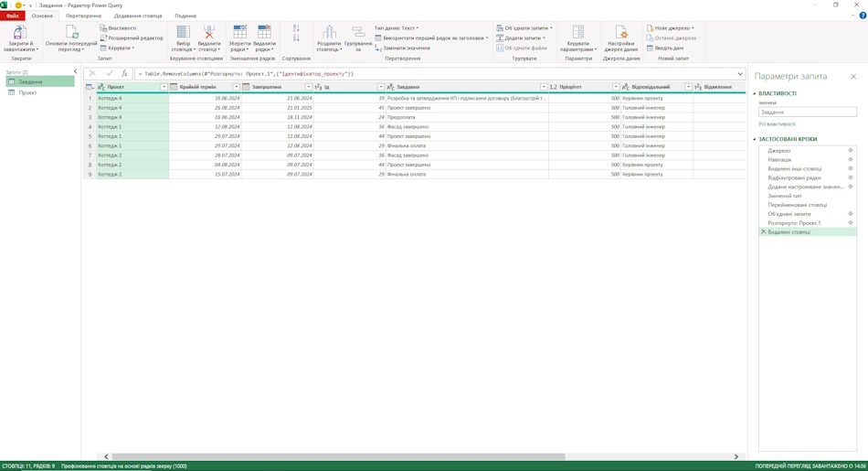Open the Проєкт column filter dropdown
This screenshot has width=868, height=471.
[x=164, y=87]
